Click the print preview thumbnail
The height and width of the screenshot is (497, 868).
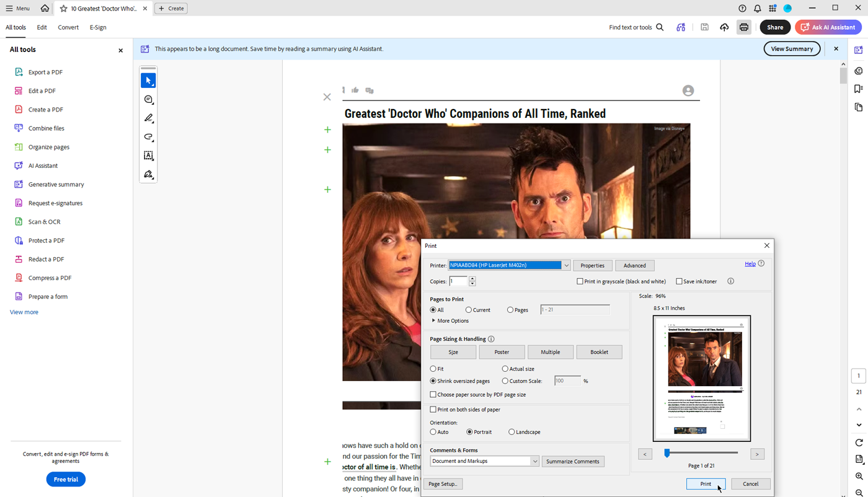tap(701, 378)
